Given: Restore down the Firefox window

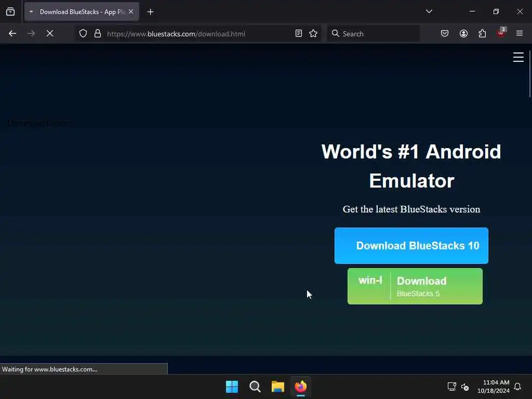Looking at the screenshot, I should [x=496, y=11].
